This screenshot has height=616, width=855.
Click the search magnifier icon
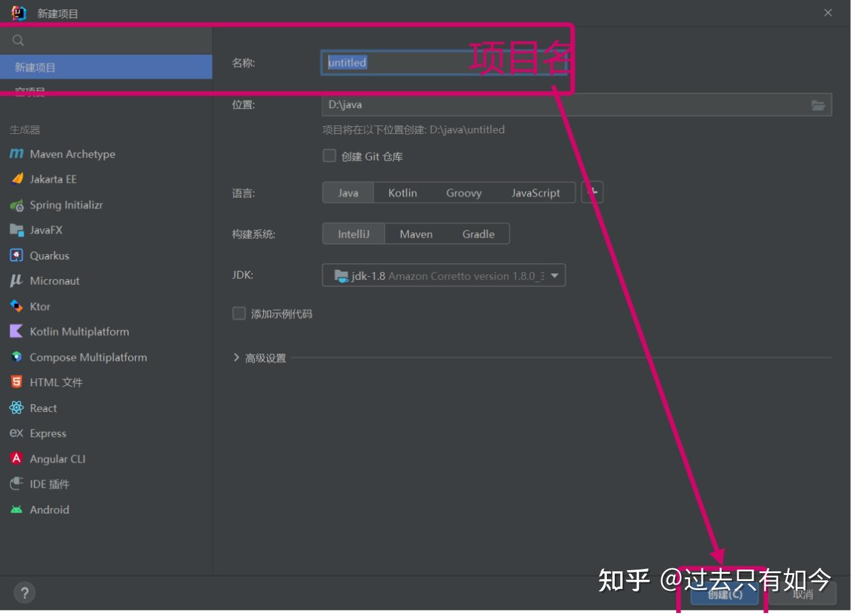point(18,40)
